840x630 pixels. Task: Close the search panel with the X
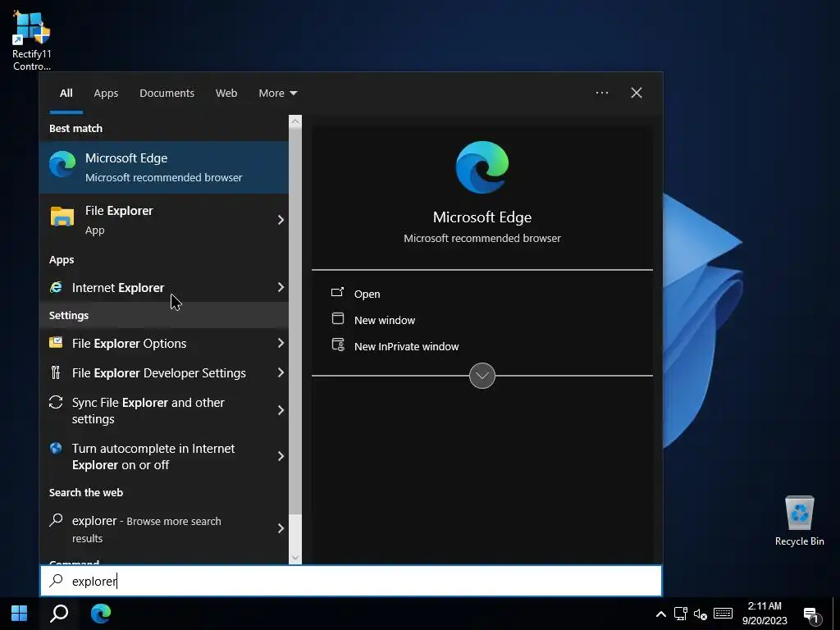point(637,93)
